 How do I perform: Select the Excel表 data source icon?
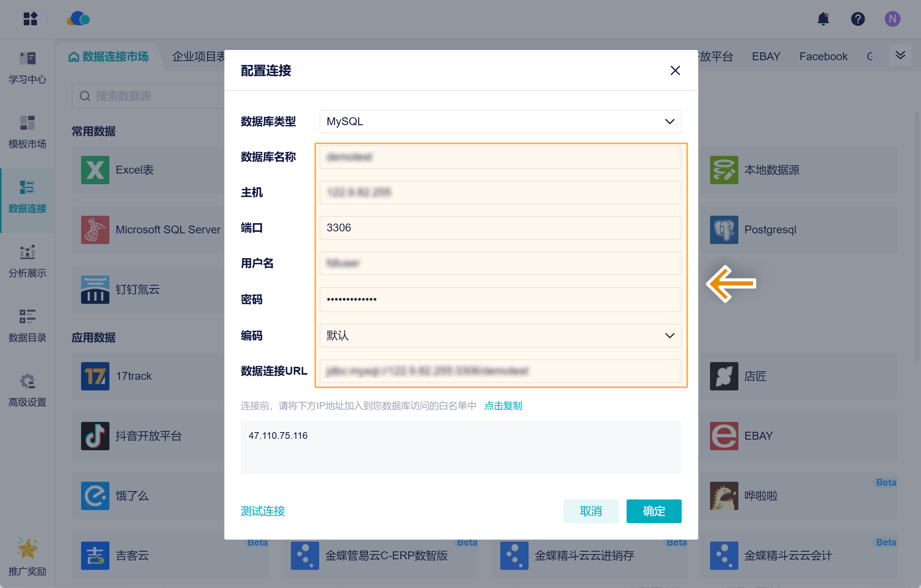(x=95, y=170)
